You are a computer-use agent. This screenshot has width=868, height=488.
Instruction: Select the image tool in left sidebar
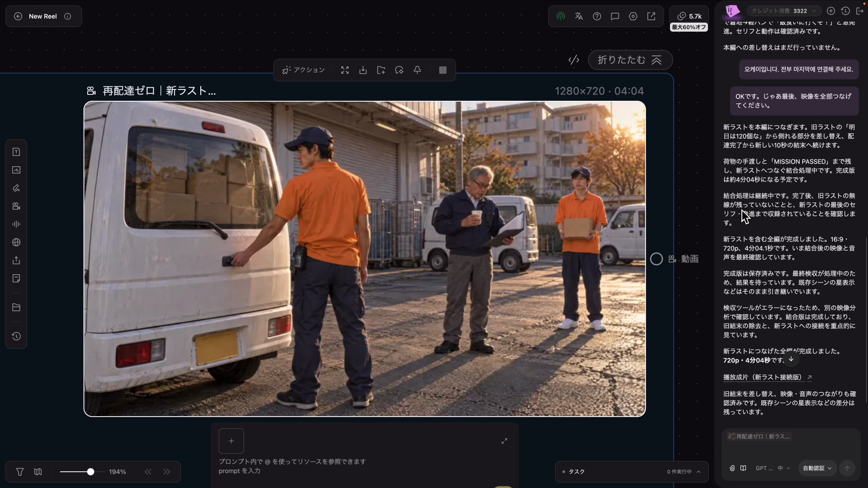16,170
